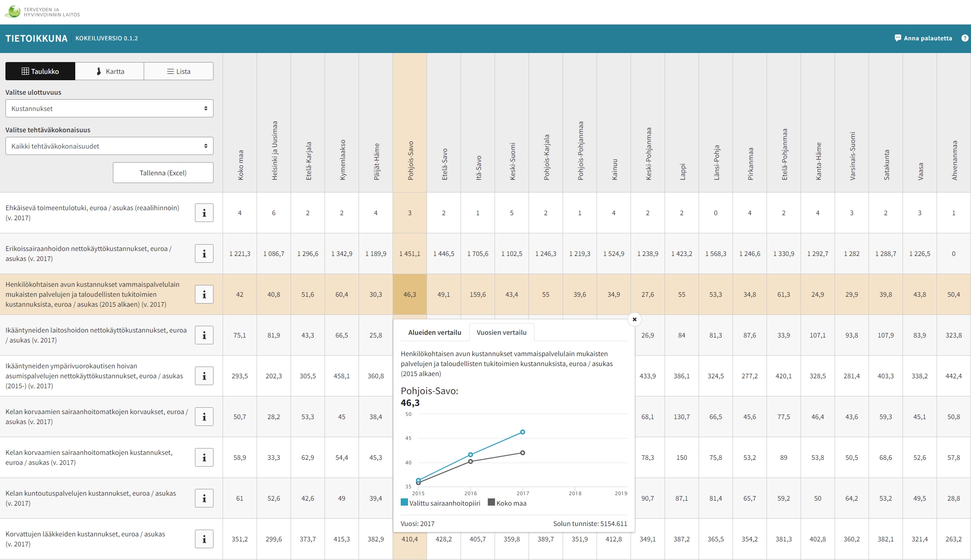Click the 2017 Pohjois-Savo data point

523,432
